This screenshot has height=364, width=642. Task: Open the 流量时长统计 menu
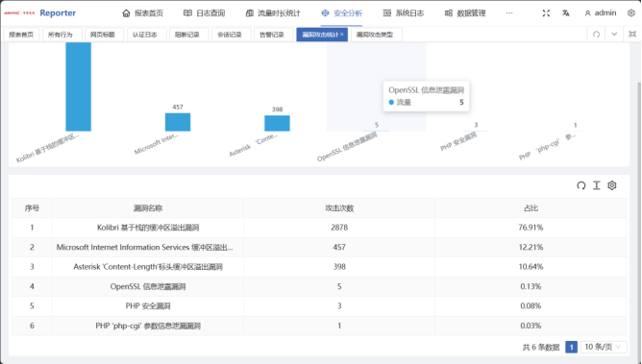(x=273, y=13)
